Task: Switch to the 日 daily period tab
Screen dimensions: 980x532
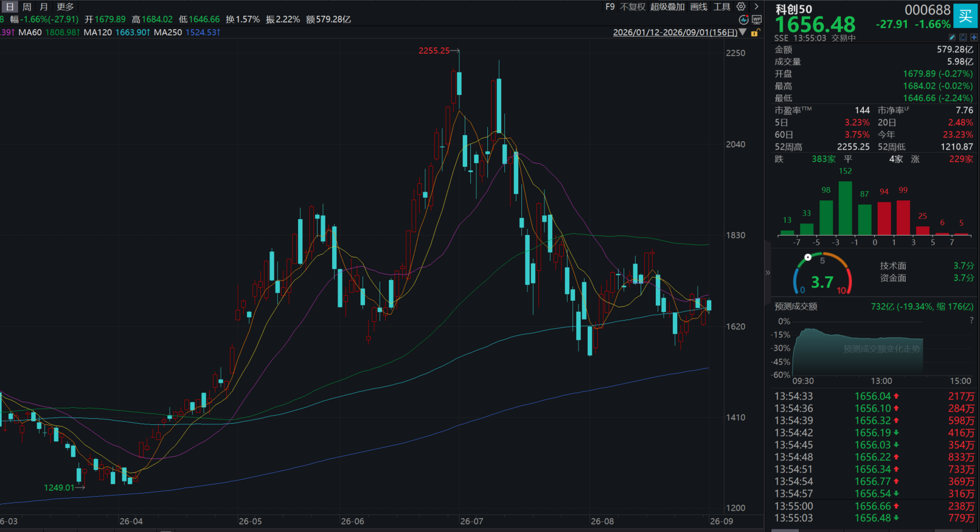Action: pos(10,7)
